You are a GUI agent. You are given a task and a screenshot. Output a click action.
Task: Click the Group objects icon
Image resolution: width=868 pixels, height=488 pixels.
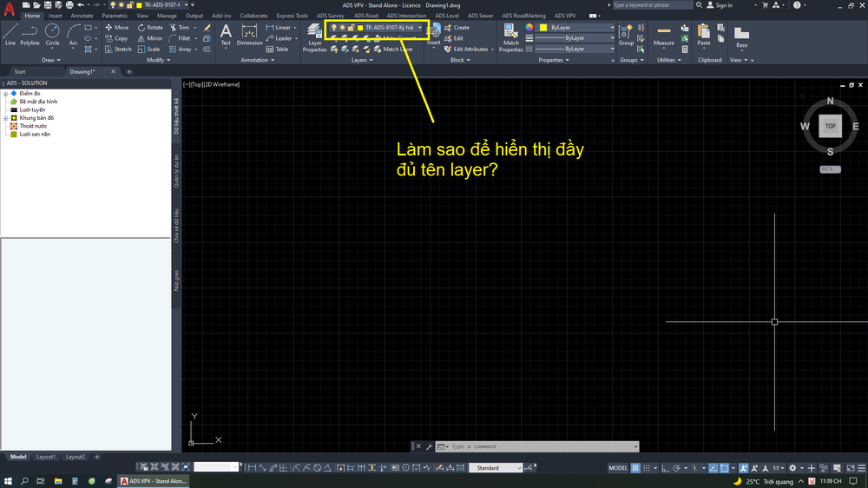point(626,35)
